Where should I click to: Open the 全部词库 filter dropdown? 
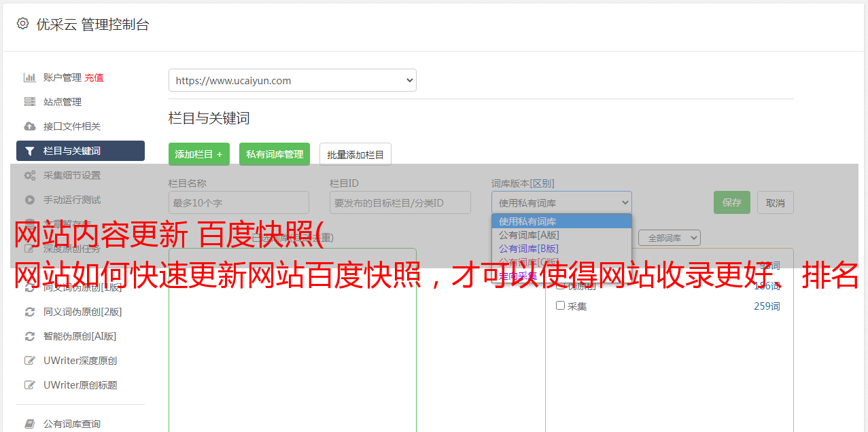tap(670, 238)
